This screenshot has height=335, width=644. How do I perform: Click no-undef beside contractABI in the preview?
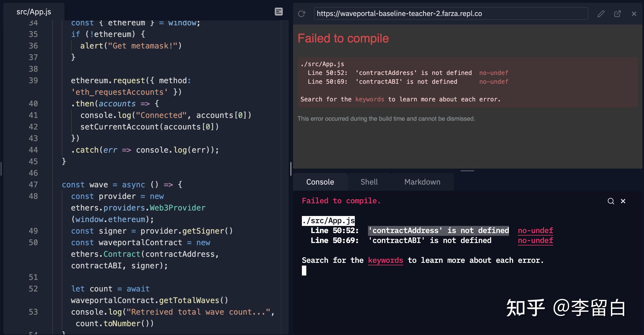pos(494,82)
